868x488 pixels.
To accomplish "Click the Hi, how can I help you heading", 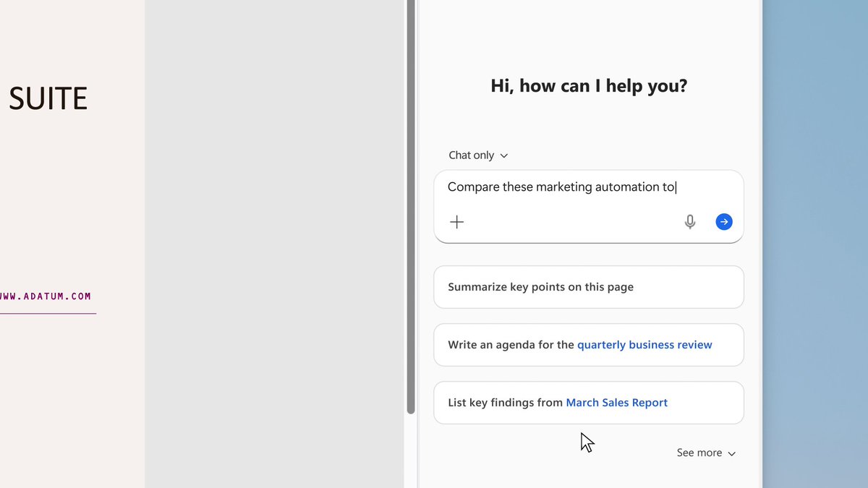I will click(x=589, y=86).
